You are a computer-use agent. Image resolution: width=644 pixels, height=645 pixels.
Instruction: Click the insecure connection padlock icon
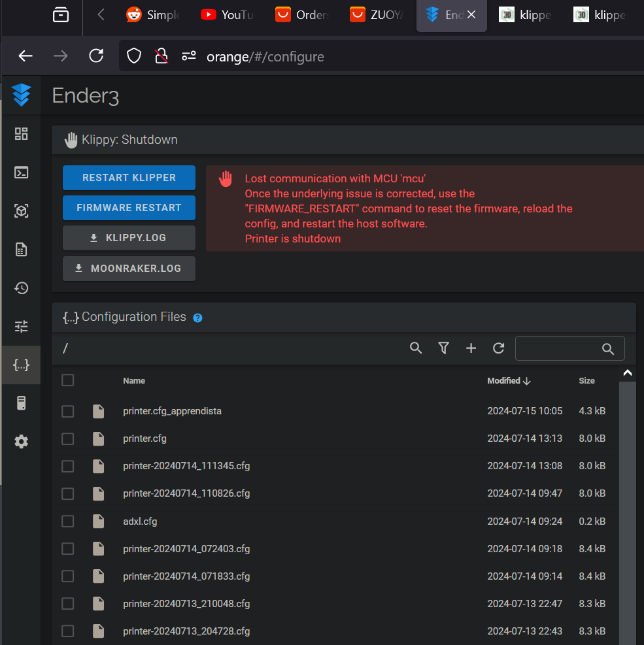pos(161,56)
